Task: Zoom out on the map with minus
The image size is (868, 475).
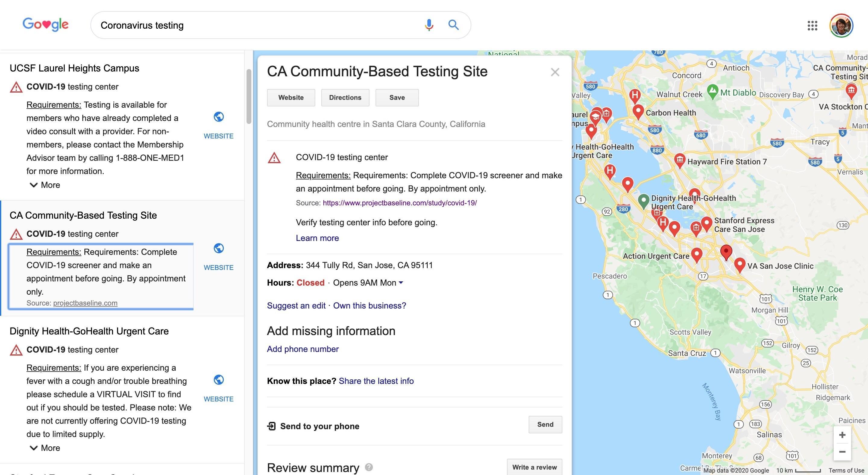Action: [x=842, y=452]
